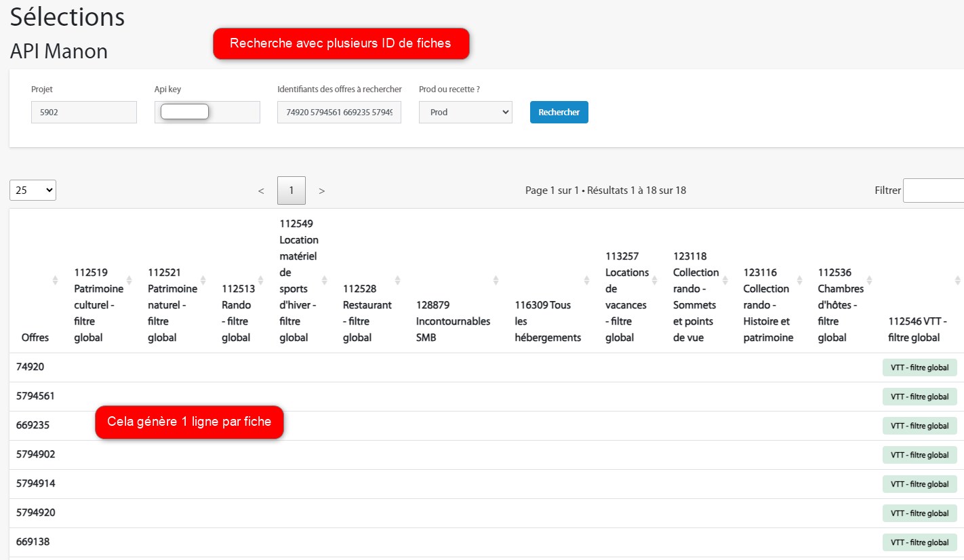The width and height of the screenshot is (964, 560).
Task: Sort the 112528 Restaurant column
Action: [x=397, y=280]
